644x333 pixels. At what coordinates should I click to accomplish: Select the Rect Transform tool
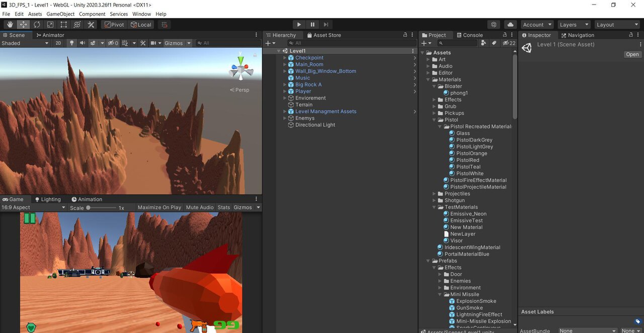coord(64,25)
